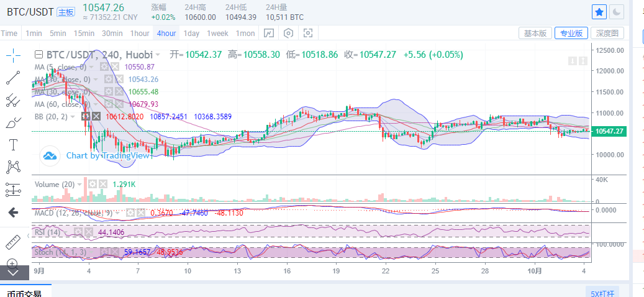The width and height of the screenshot is (644, 297).
Task: Open RSI indicator settings gear
Action: pyautogui.click(x=78, y=232)
